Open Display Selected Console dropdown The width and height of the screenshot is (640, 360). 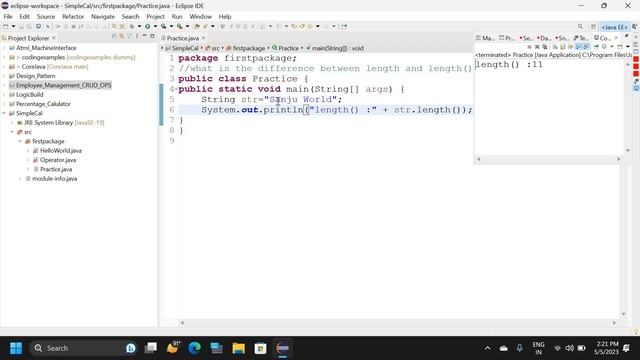(x=612, y=47)
